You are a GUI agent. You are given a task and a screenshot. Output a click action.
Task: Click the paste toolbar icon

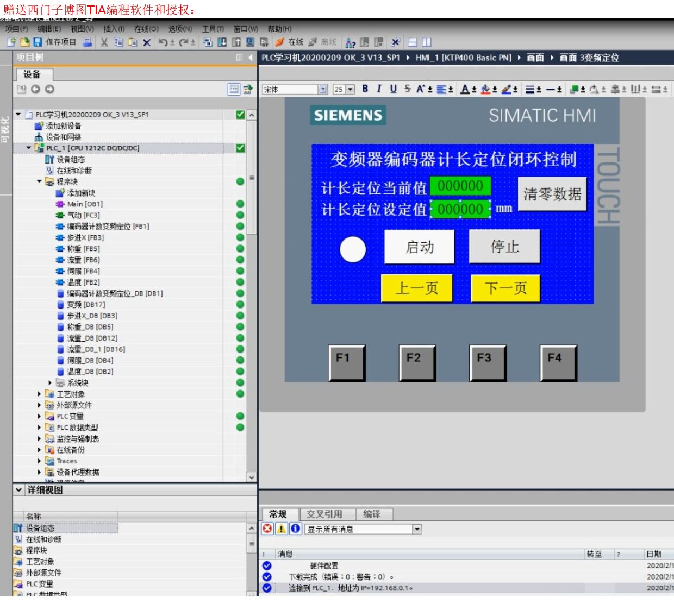[x=132, y=42]
